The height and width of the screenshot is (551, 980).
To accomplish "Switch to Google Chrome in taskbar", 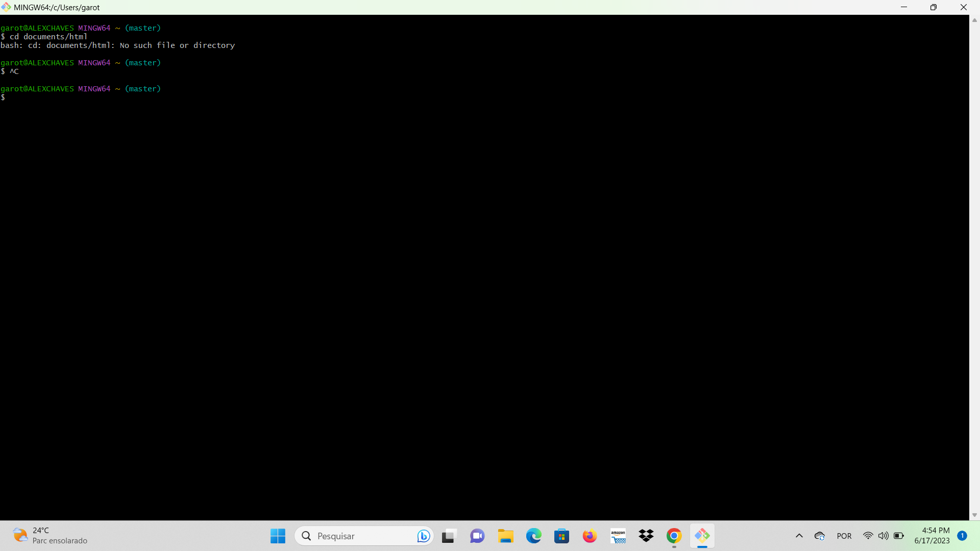I will click(674, 536).
